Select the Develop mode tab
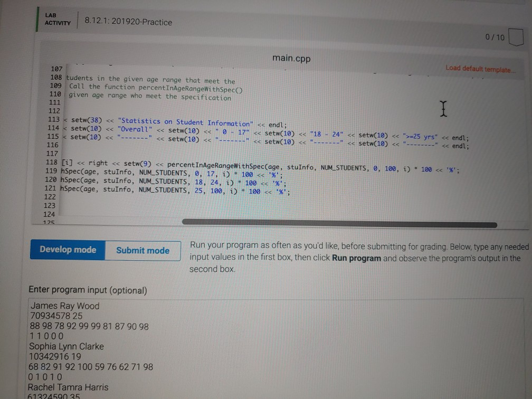The height and width of the screenshot is (399, 532). point(68,251)
